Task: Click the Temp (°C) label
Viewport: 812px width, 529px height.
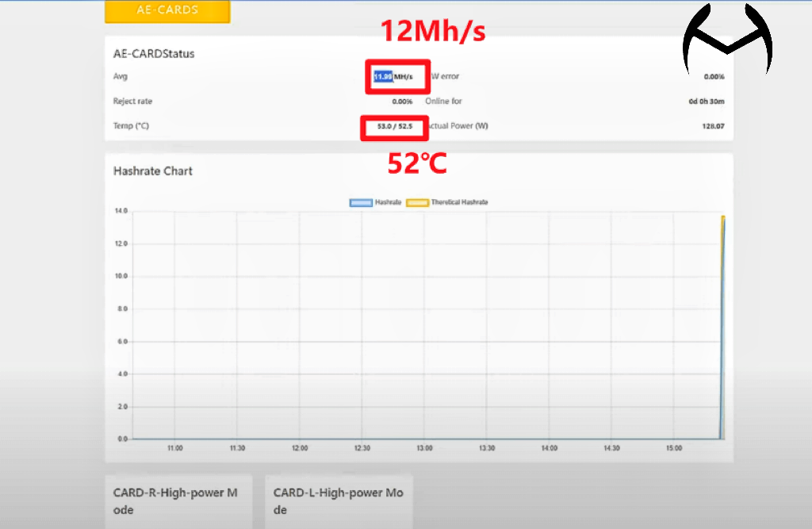Action: point(131,126)
